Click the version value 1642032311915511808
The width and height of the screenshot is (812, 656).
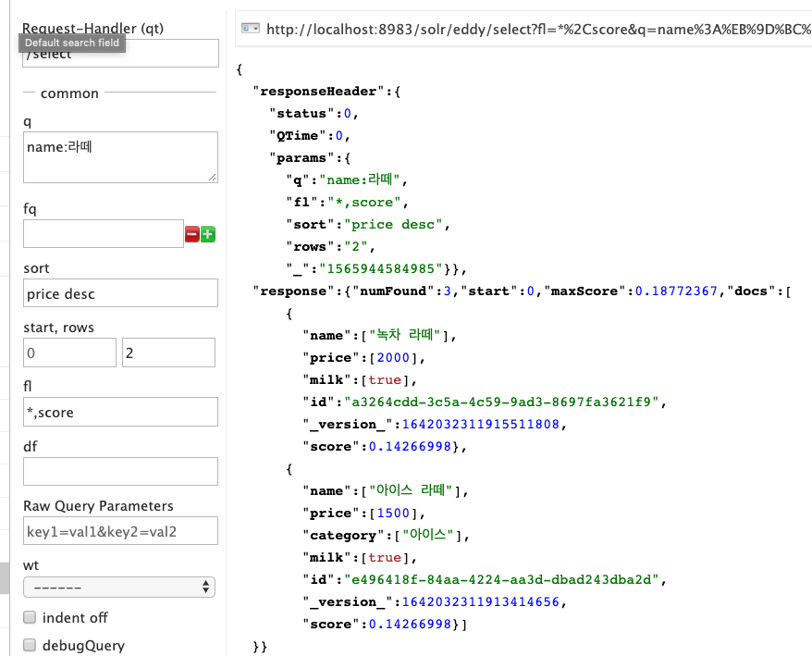pos(481,425)
